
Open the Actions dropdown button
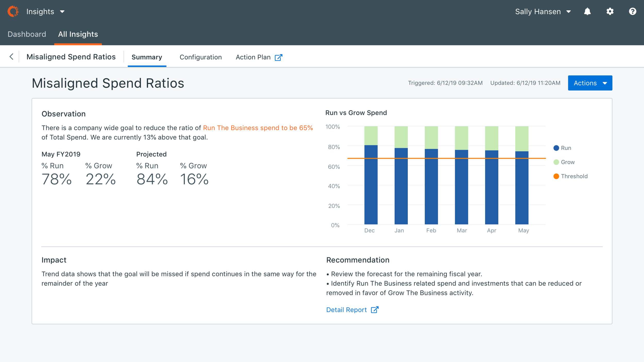tap(590, 83)
